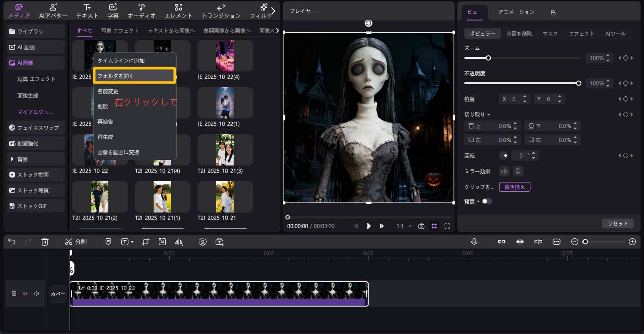
Task: Click the 置き換え replace button
Action: click(514, 187)
